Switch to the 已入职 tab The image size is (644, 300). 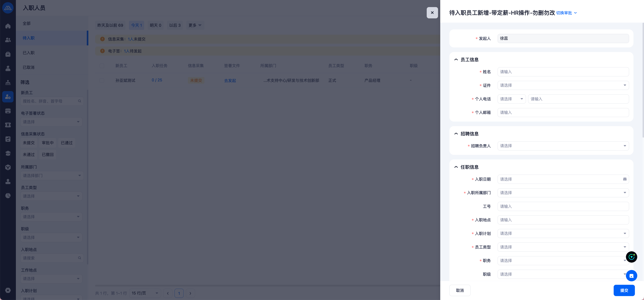[29, 53]
